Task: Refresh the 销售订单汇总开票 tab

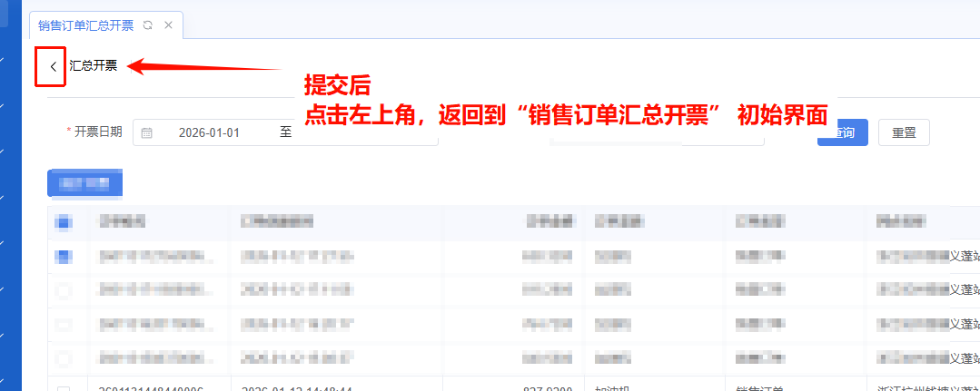Action: (x=148, y=25)
